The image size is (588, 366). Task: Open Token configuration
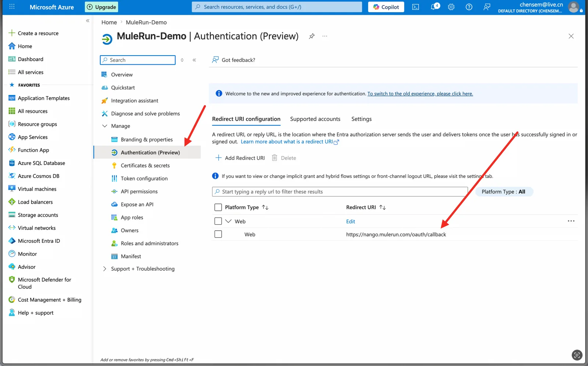[x=144, y=178]
